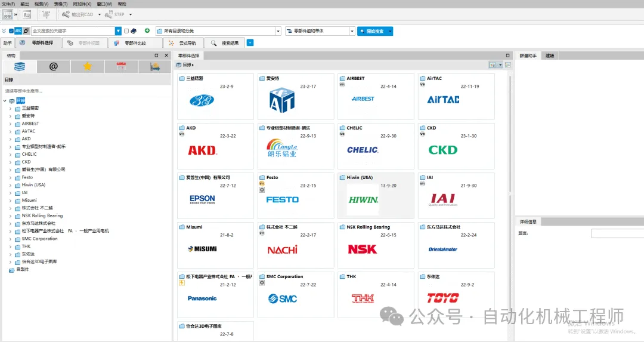
Task: Click the STEP export button
Action: (115, 14)
